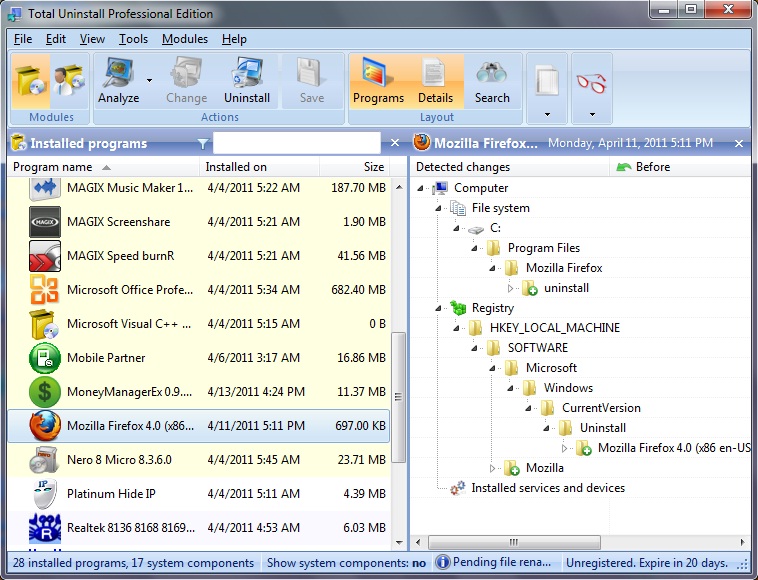This screenshot has width=758, height=580.
Task: Select the MAGIX Speed burnR icon
Action: [44, 256]
